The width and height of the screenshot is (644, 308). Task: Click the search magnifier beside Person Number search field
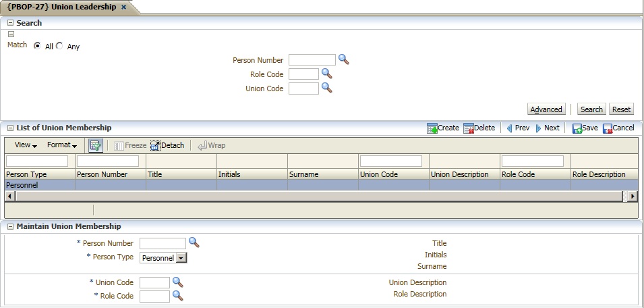[x=344, y=59]
